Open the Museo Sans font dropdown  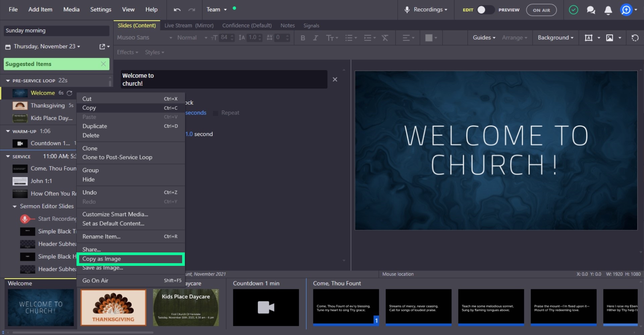(x=144, y=38)
